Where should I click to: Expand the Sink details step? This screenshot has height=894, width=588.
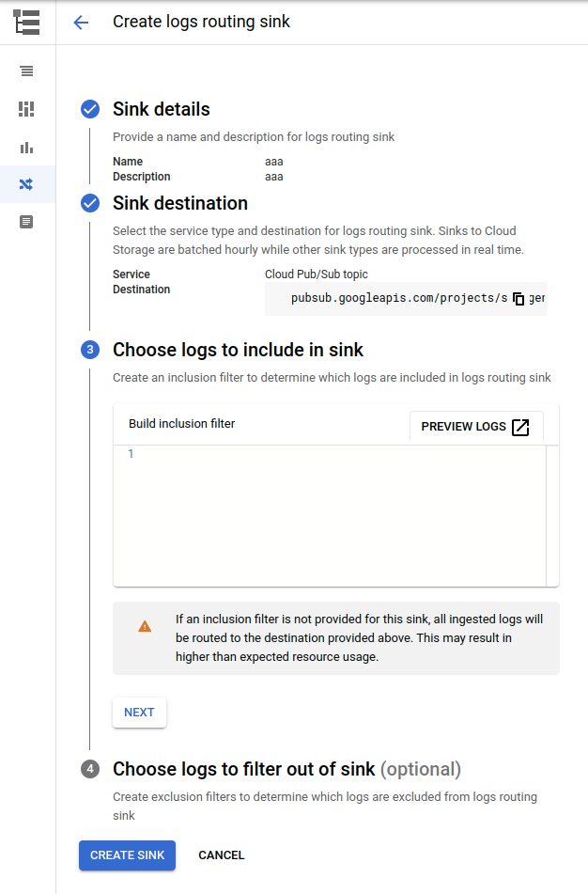pos(162,109)
